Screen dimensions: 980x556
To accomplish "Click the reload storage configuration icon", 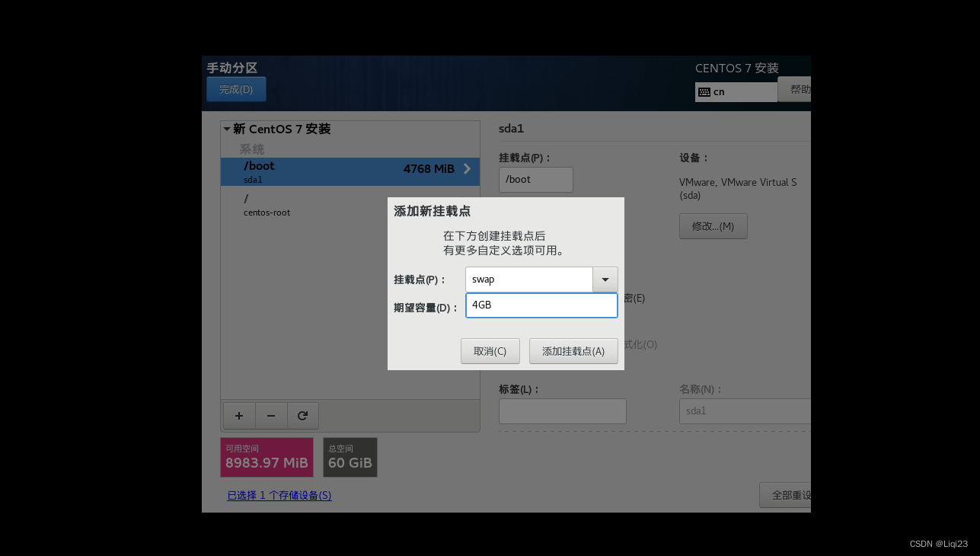I will click(x=302, y=416).
